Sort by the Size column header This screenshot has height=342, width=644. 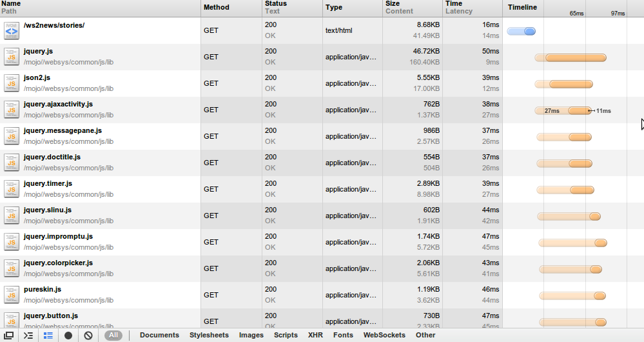393,4
